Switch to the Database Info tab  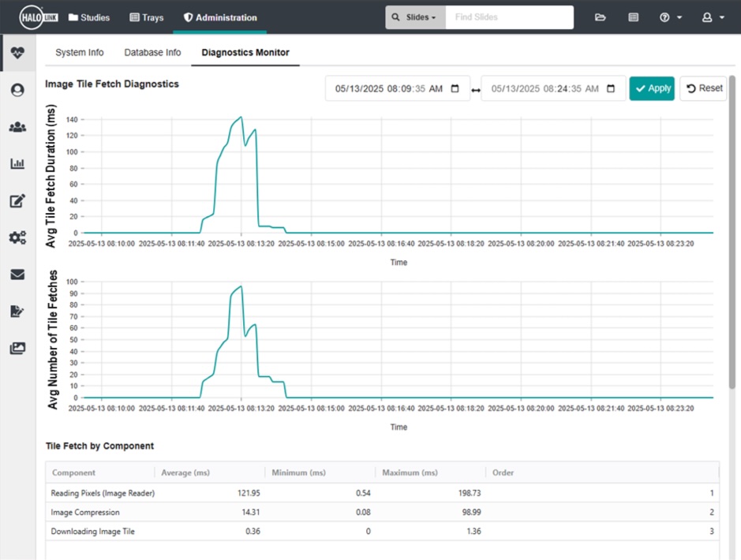point(152,52)
